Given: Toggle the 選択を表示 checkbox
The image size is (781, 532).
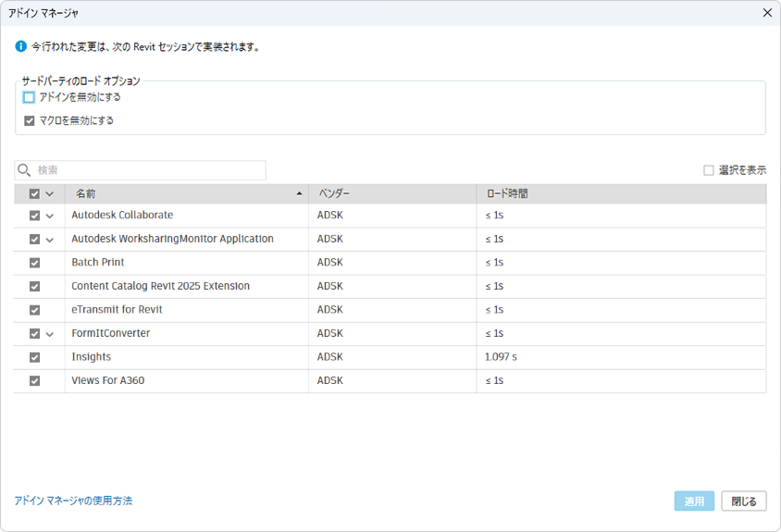Looking at the screenshot, I should (708, 170).
